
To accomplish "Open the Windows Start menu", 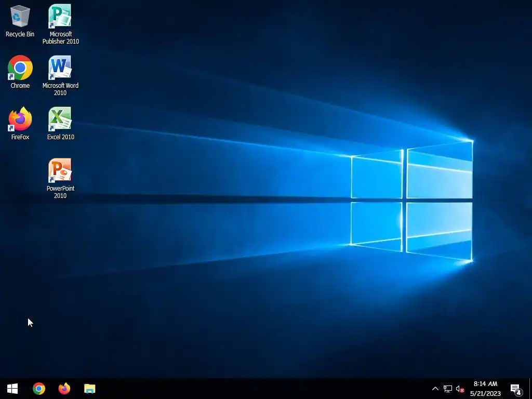I will 12,389.
